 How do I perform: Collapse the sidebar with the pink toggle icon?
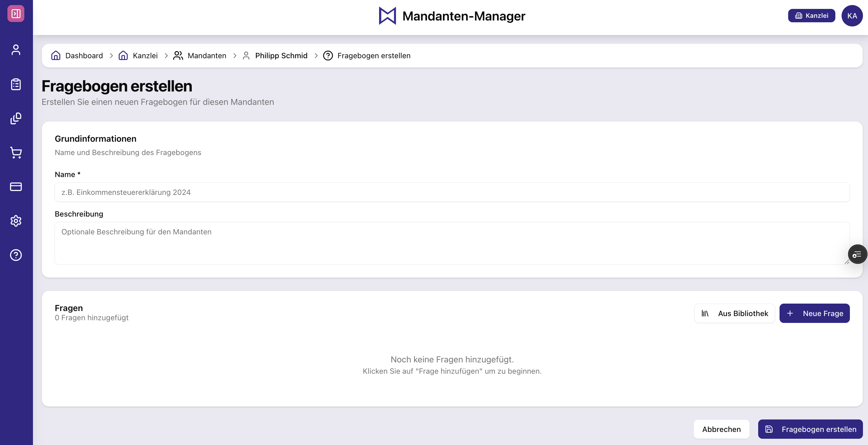[16, 14]
